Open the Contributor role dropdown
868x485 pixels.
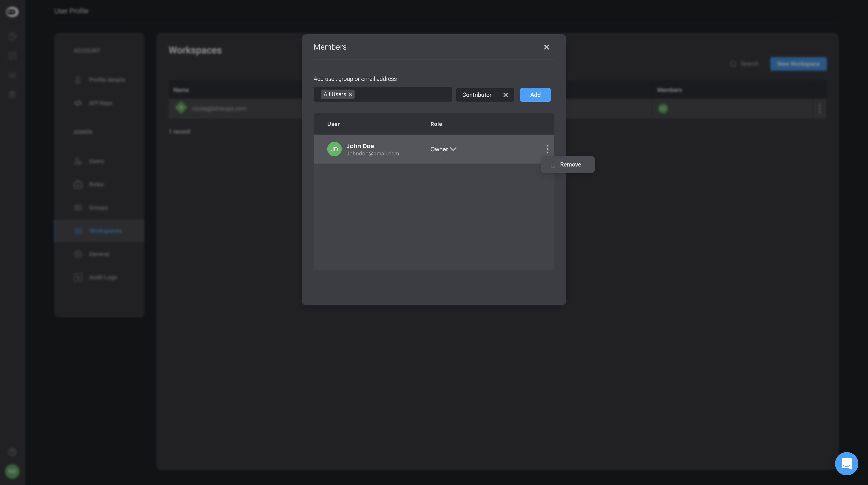click(485, 95)
